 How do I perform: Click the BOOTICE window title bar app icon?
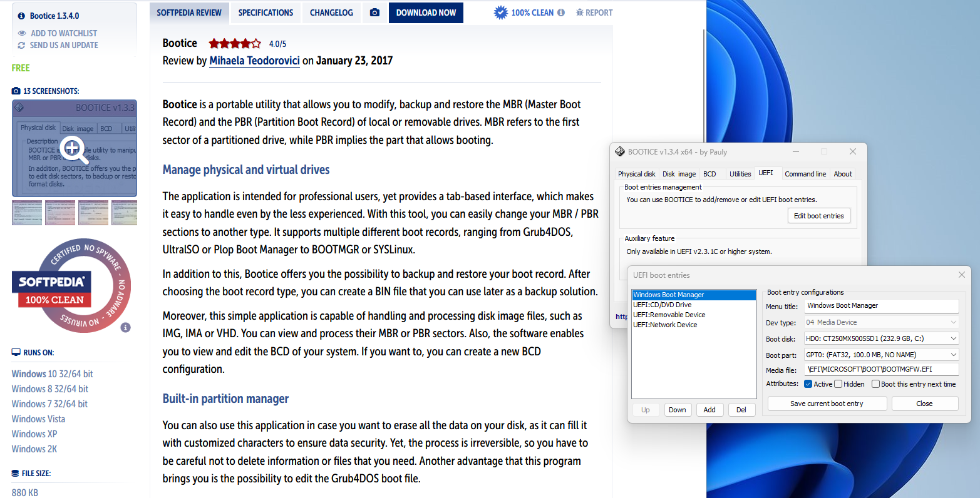(620, 151)
